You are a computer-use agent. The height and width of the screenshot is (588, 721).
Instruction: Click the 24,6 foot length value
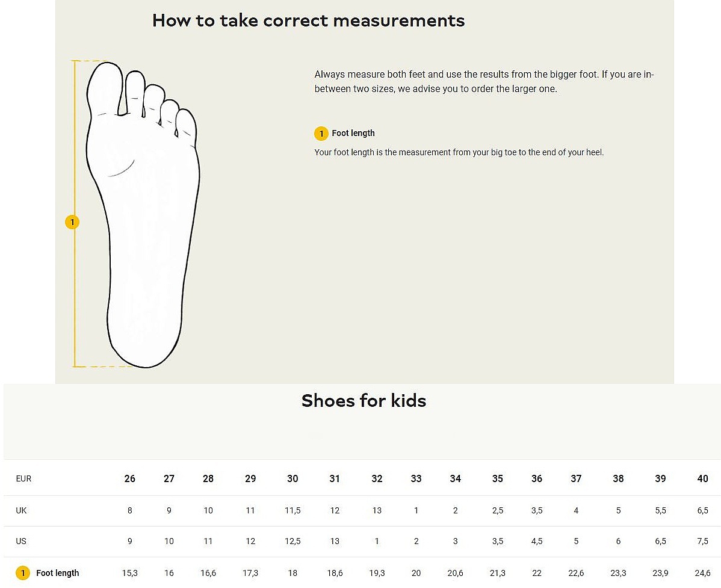(702, 573)
